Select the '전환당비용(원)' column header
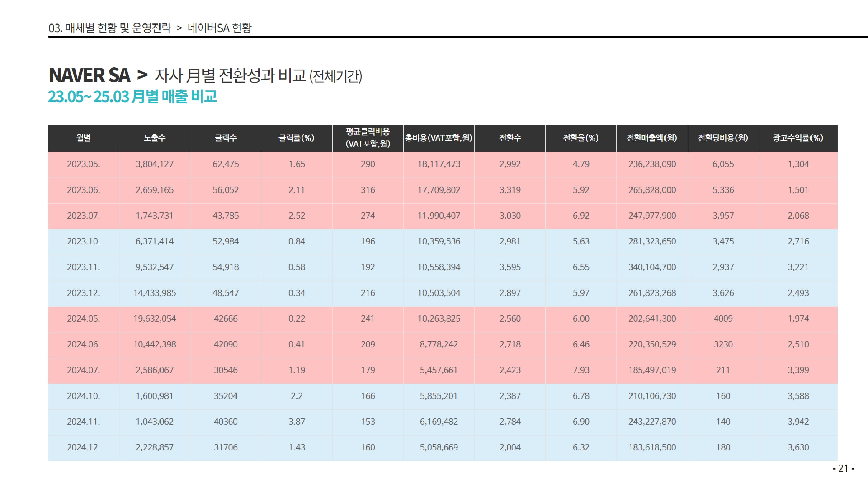 (723, 138)
